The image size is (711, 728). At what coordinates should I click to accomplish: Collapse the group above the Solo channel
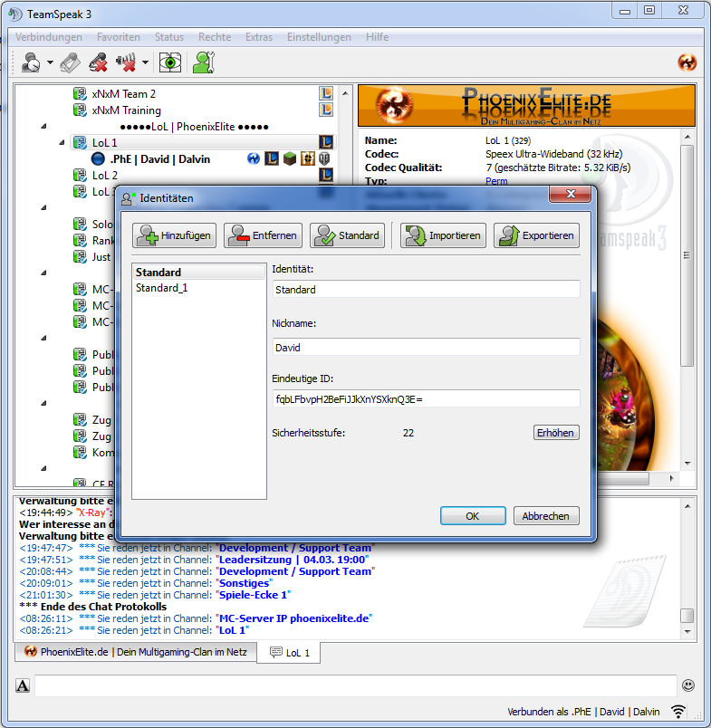click(43, 207)
